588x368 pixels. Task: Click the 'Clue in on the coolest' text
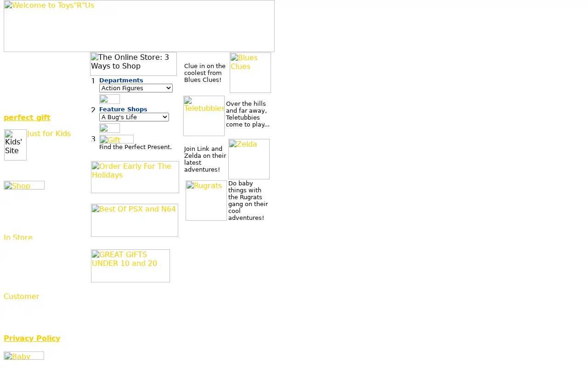click(x=205, y=73)
